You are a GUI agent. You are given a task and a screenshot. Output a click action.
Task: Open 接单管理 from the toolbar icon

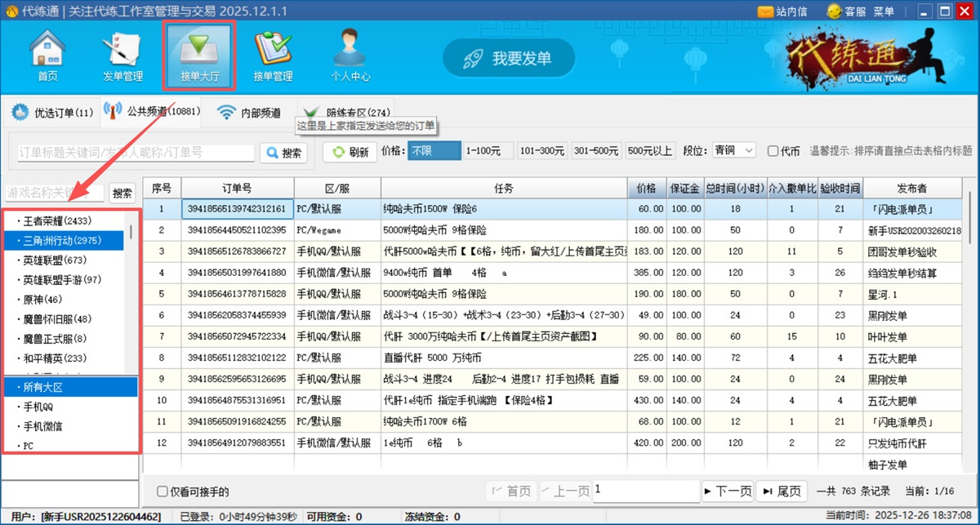[x=273, y=52]
